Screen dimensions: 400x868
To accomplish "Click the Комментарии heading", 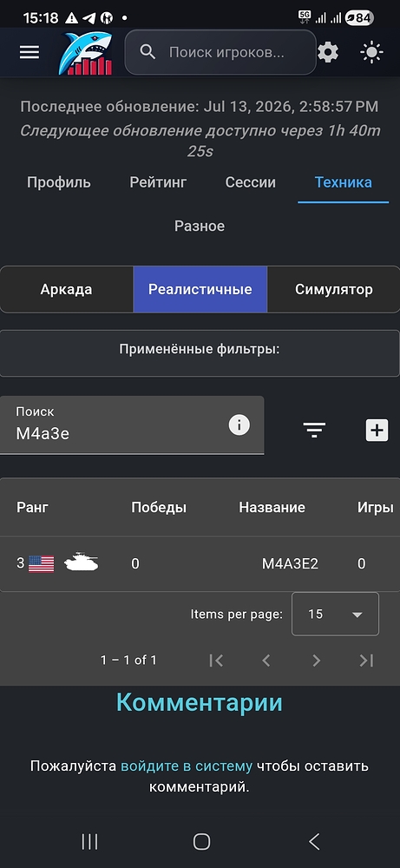I will pos(200,702).
